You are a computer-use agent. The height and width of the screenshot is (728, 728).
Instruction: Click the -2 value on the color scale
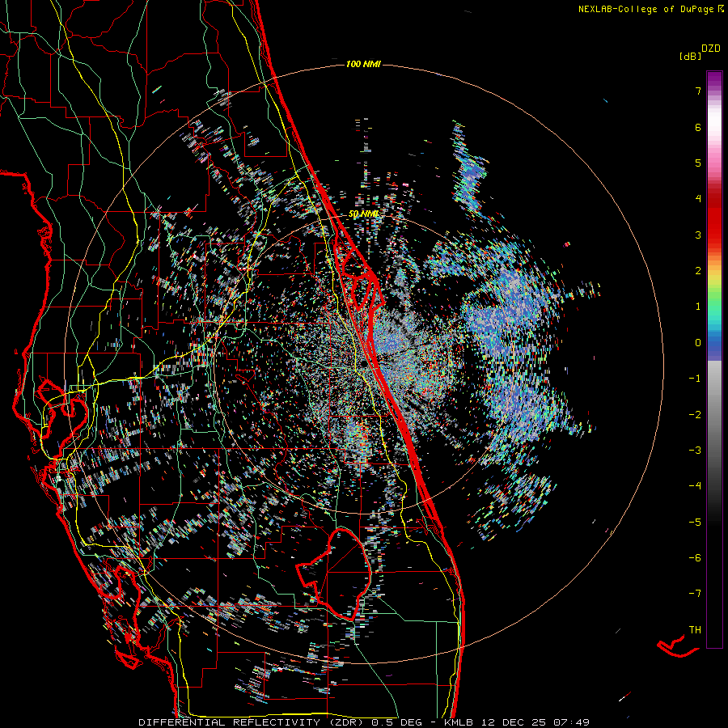click(695, 415)
